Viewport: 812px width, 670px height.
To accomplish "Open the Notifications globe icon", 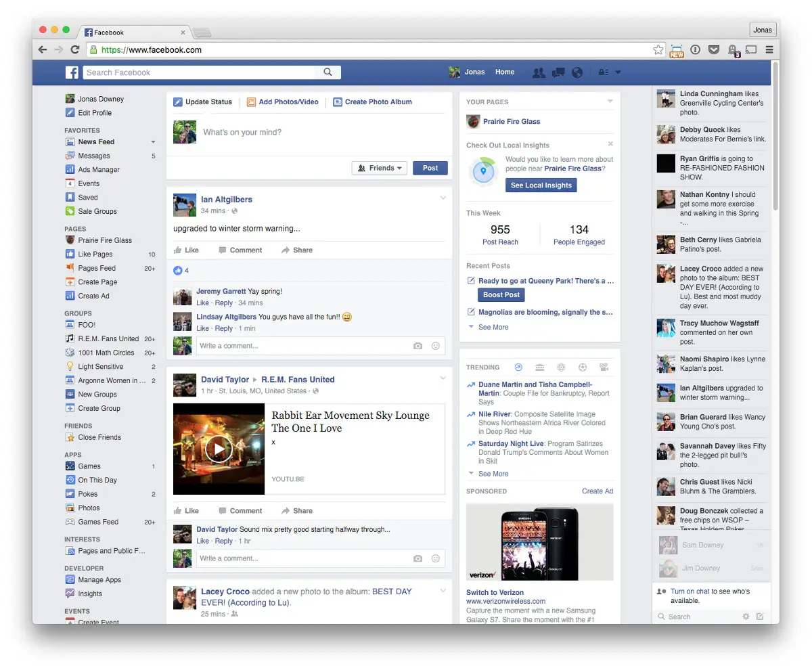I will 577,72.
